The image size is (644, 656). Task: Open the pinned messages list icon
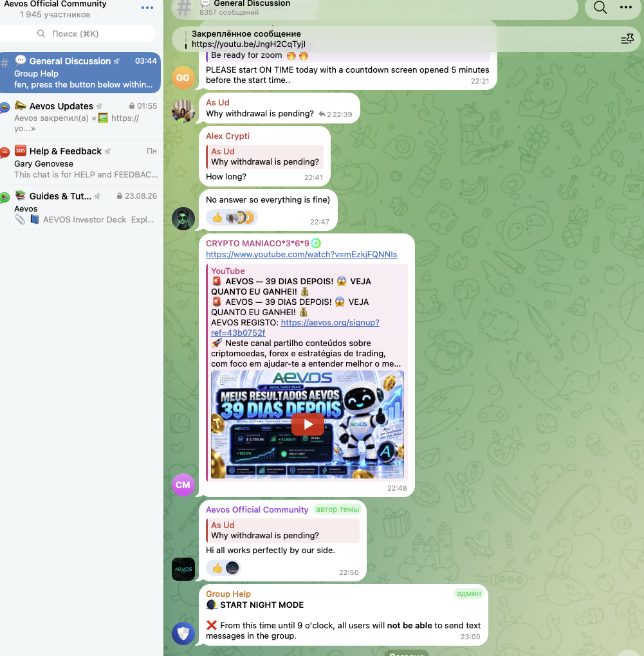point(627,39)
